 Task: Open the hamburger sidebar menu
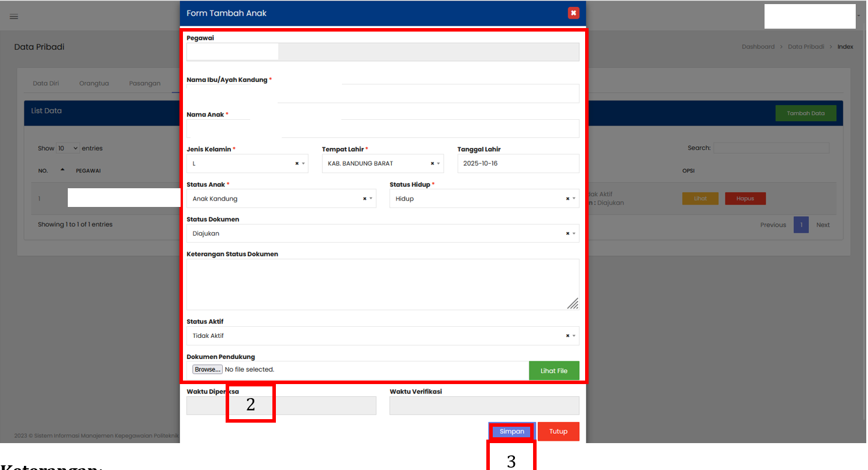[x=14, y=16]
